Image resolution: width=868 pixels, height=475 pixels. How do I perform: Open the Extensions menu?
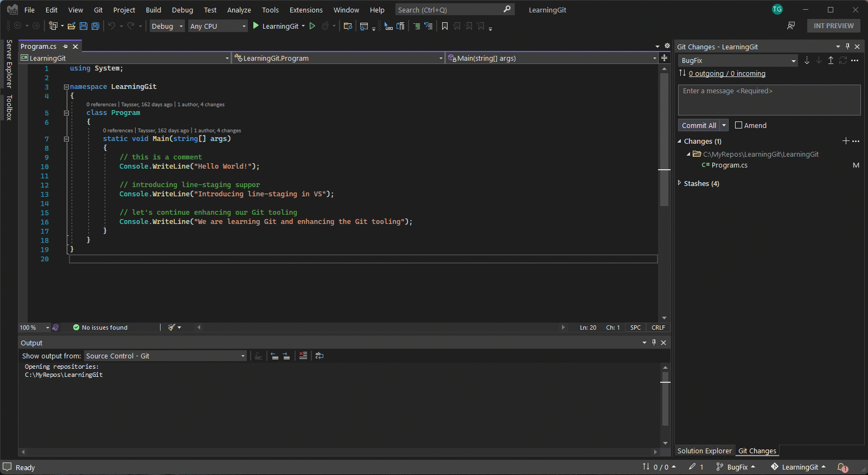(x=305, y=10)
